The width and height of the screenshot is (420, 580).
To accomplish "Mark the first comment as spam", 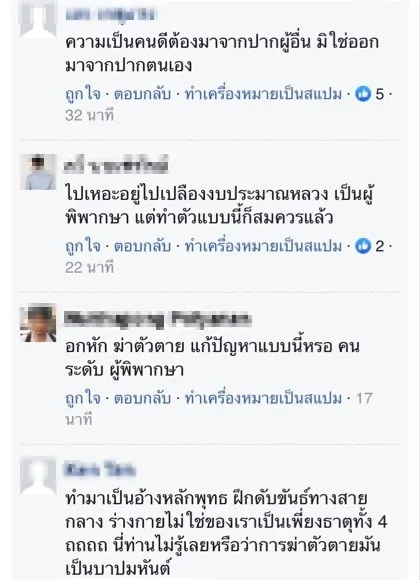I will tap(263, 94).
